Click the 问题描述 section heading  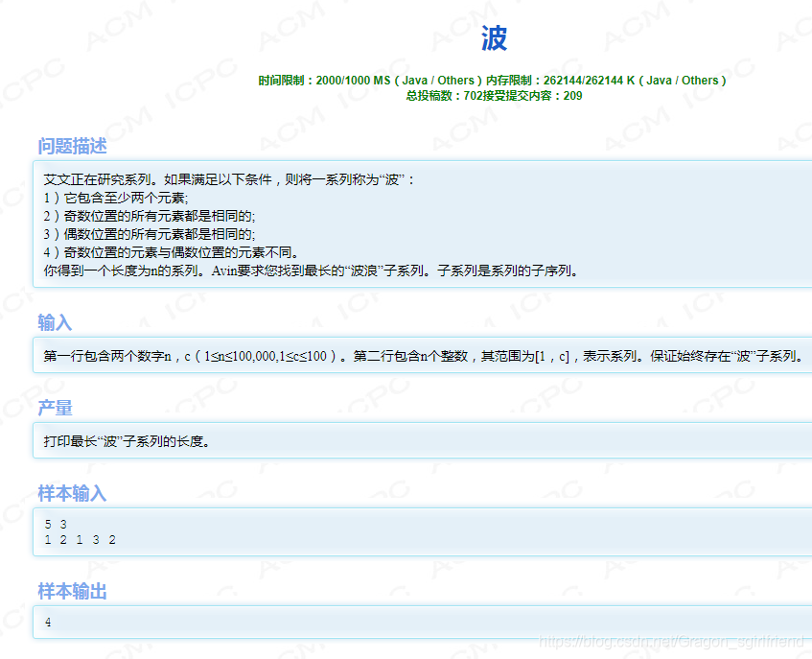click(72, 146)
